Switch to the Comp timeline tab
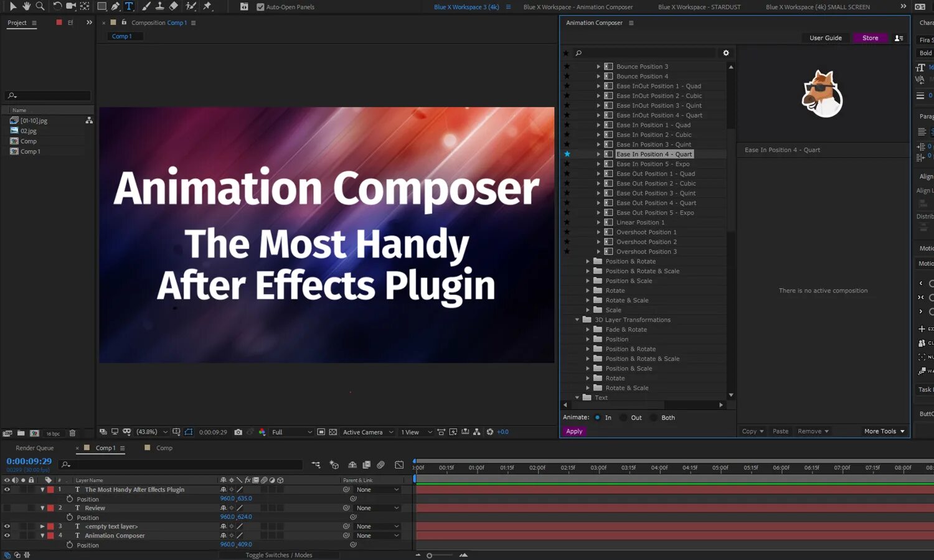934x560 pixels. pos(164,448)
